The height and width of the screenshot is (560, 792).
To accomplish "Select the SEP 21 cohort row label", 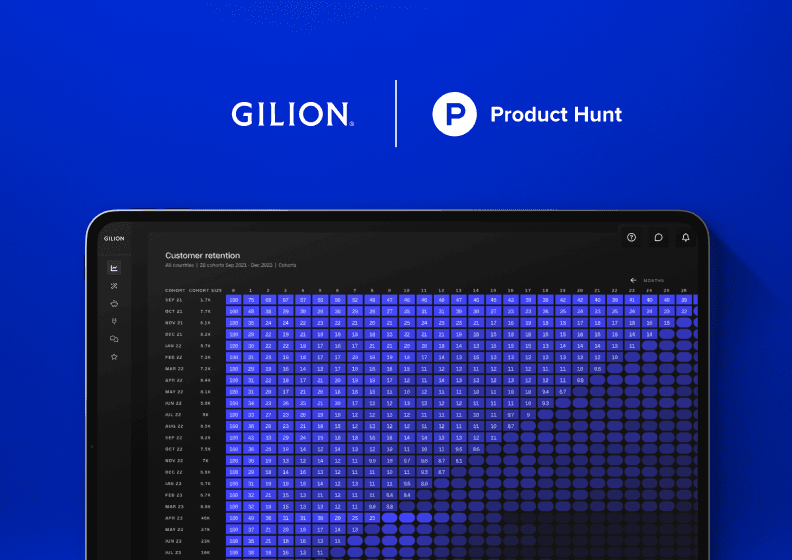I will coord(173,300).
